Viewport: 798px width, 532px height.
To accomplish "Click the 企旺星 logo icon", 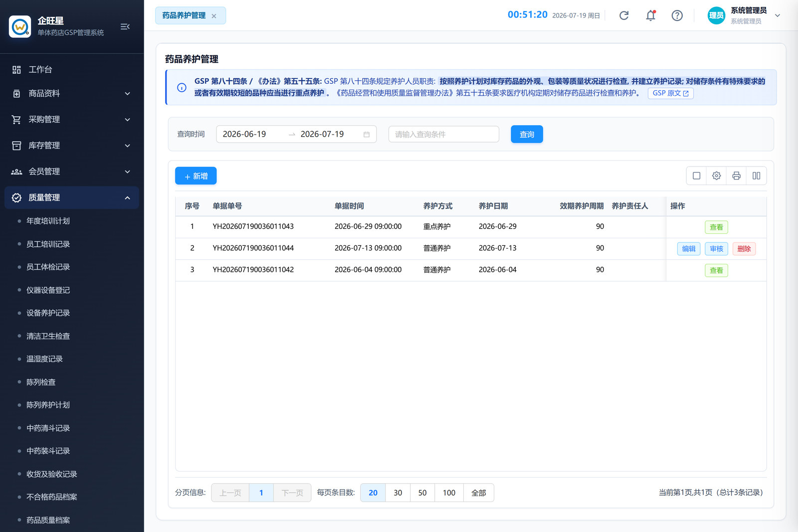I will point(20,26).
